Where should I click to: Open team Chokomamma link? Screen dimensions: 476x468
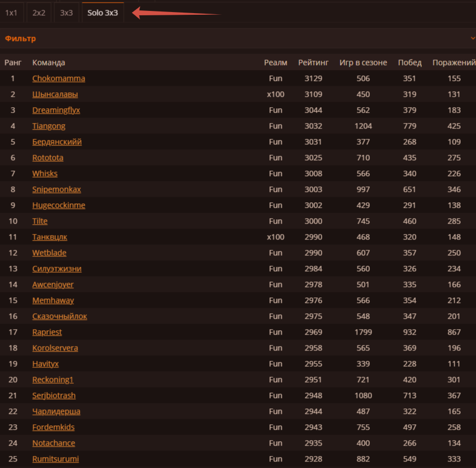(59, 78)
